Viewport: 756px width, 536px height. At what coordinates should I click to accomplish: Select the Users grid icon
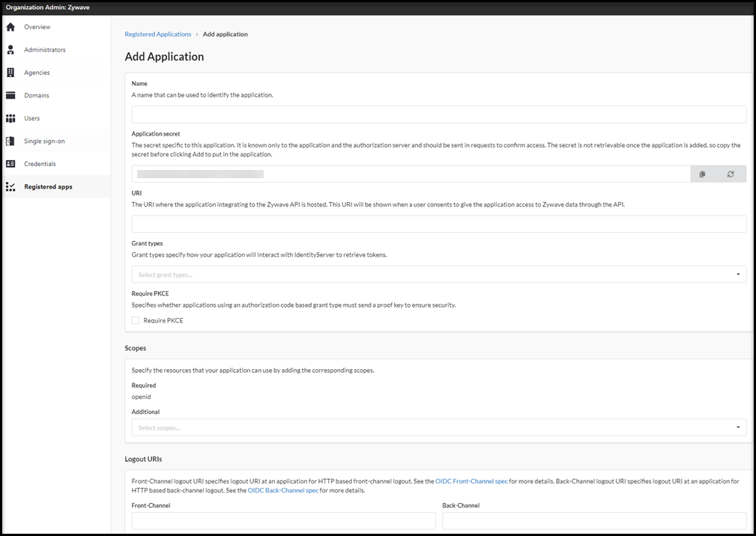(x=10, y=118)
